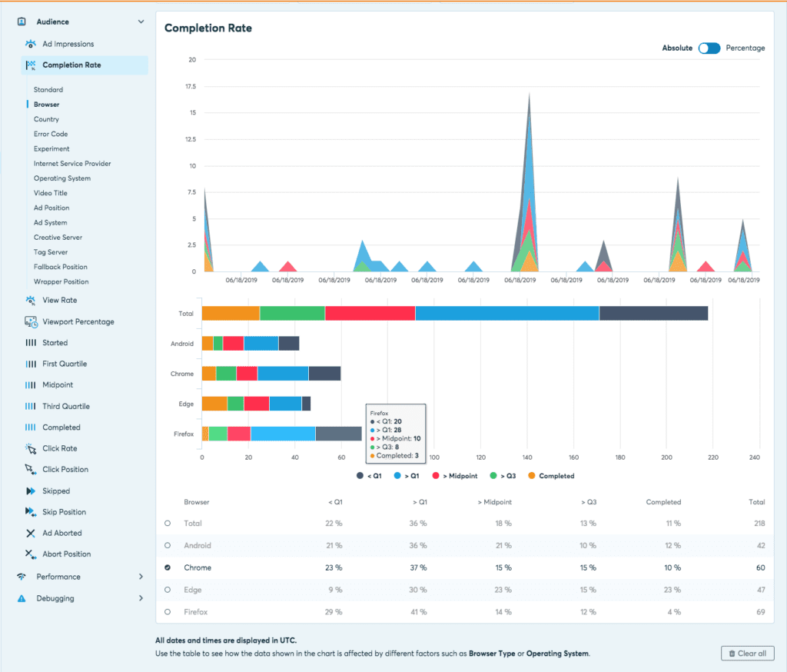Select the Firefox row radio button
The width and height of the screenshot is (787, 672).
(x=168, y=612)
